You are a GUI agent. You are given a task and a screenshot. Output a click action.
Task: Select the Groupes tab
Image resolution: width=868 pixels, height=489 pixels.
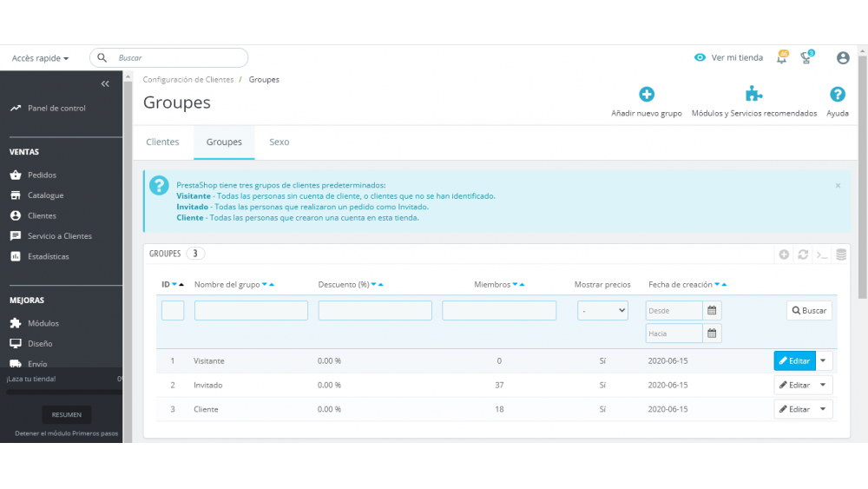tap(224, 142)
